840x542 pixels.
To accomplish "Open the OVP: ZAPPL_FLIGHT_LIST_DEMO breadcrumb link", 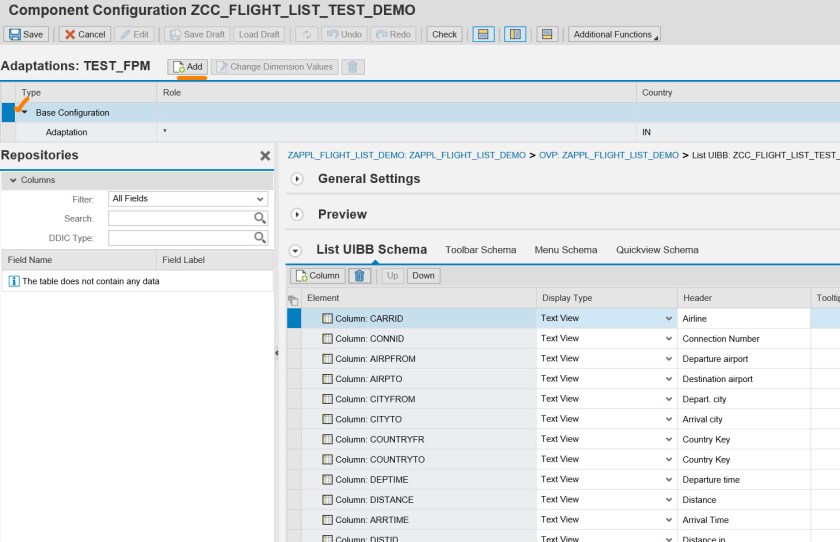I will coord(609,156).
